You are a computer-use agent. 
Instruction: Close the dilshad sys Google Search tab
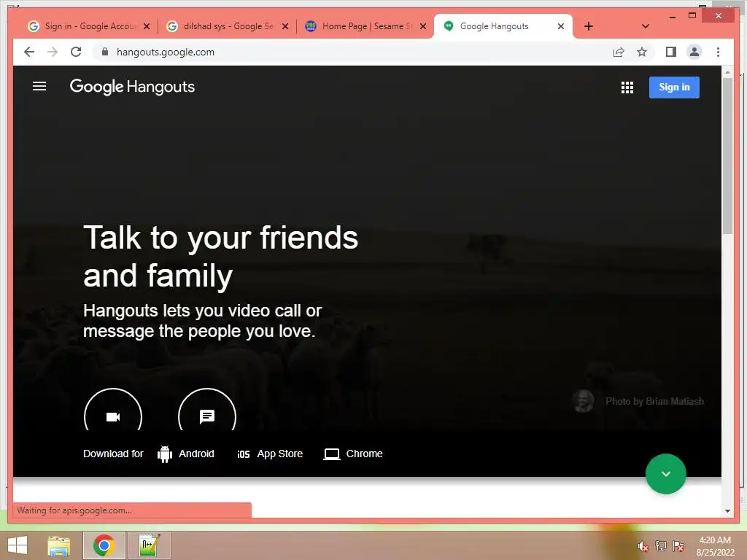pyautogui.click(x=285, y=26)
